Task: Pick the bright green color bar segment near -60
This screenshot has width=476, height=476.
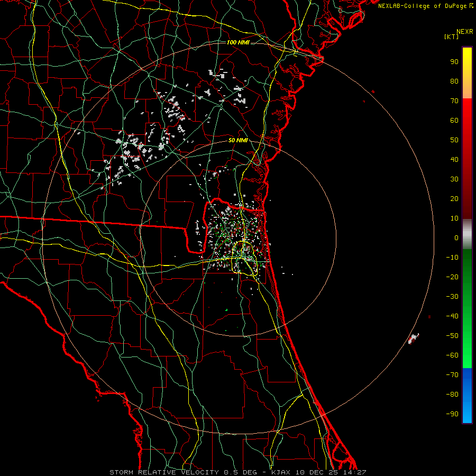Action: click(x=467, y=352)
